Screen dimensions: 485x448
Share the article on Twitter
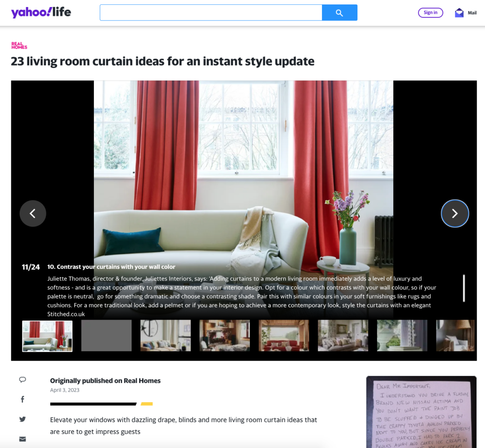point(22,419)
